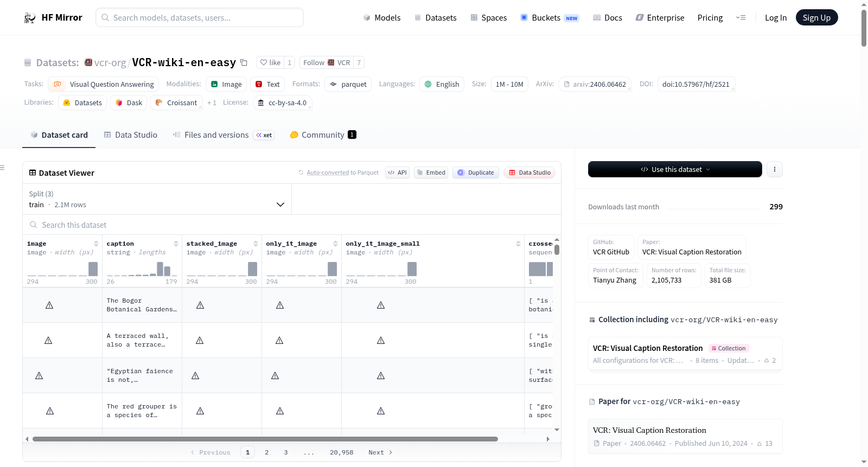The height and width of the screenshot is (467, 868).
Task: Open the Auto-converted link
Action: click(328, 172)
